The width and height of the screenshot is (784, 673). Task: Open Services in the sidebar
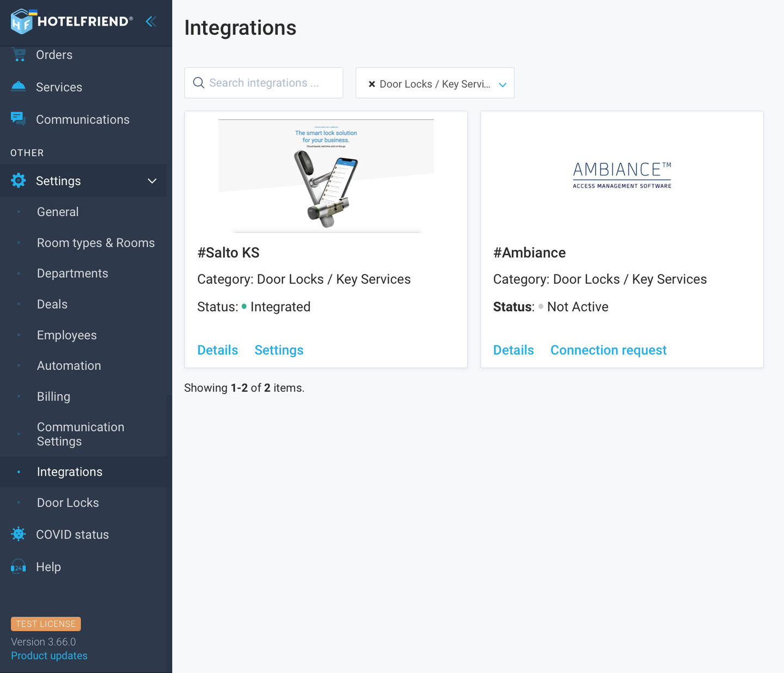[x=59, y=87]
